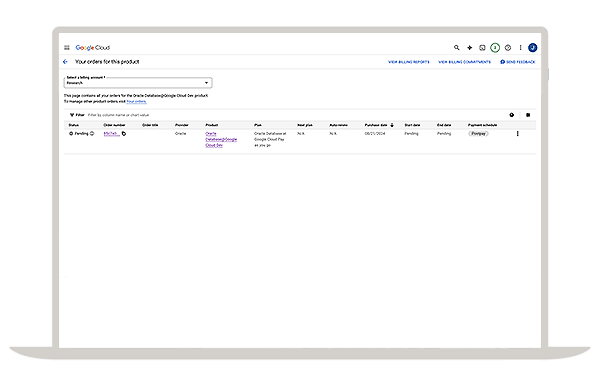The image size is (600, 387).
Task: Sort by Purchase date column header
Action: [x=376, y=125]
